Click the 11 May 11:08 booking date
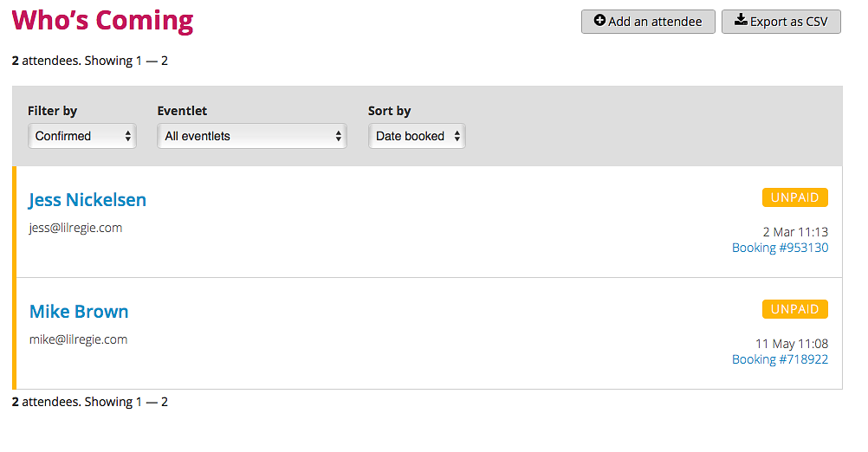 coord(792,344)
